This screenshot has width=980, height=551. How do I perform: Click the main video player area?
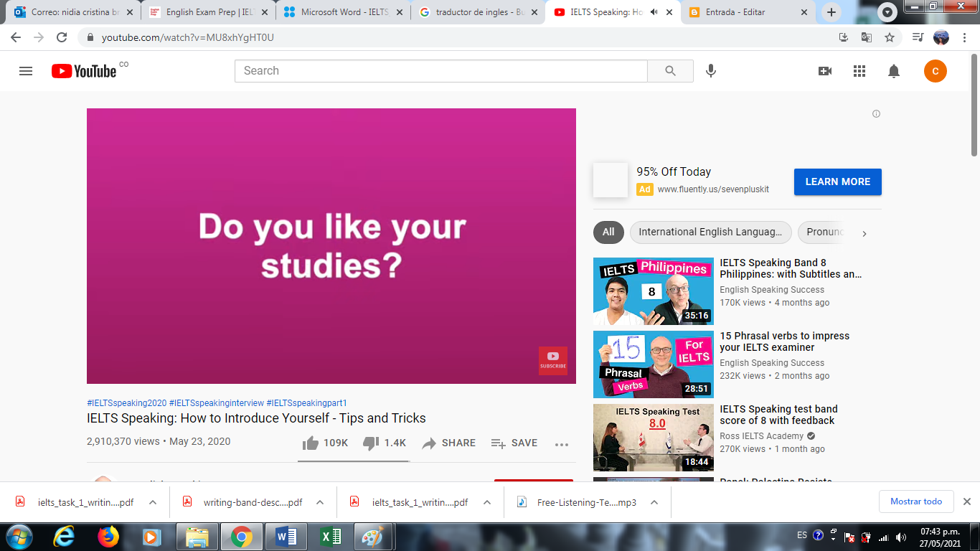(331, 246)
